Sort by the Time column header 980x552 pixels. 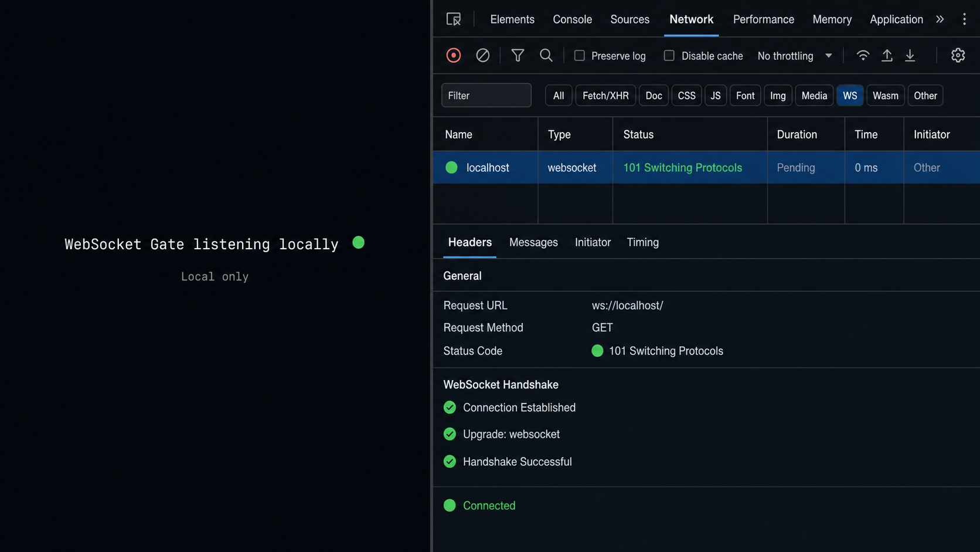(874, 134)
